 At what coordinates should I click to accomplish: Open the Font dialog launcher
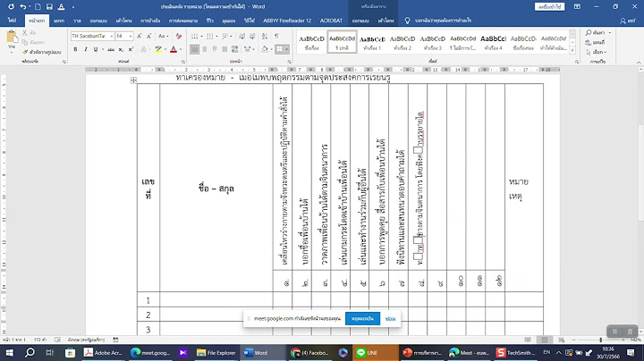point(182,62)
